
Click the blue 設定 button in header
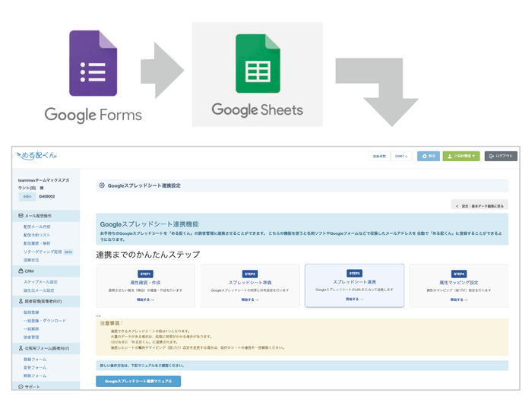pyautogui.click(x=429, y=156)
